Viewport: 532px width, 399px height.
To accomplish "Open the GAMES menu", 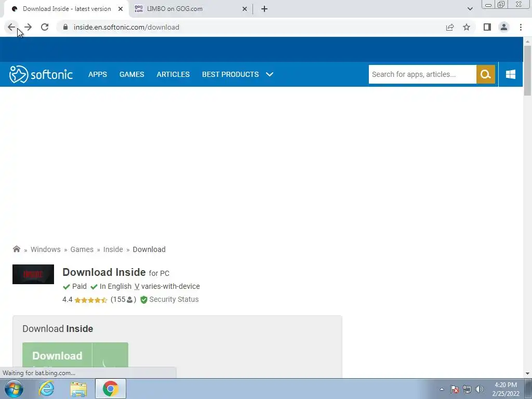I will 131,74.
